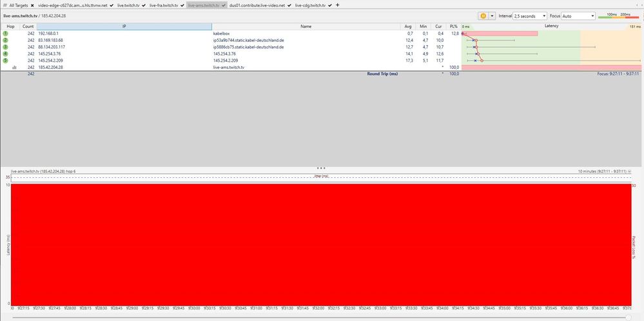Click the live-ams.twitch.tv / 185.42.204.28 target heading
Viewport: 644px width, 321px height.
click(35, 15)
